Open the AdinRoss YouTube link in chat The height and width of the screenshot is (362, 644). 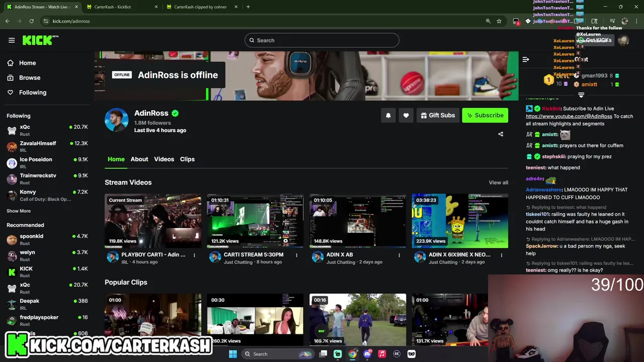click(x=569, y=116)
